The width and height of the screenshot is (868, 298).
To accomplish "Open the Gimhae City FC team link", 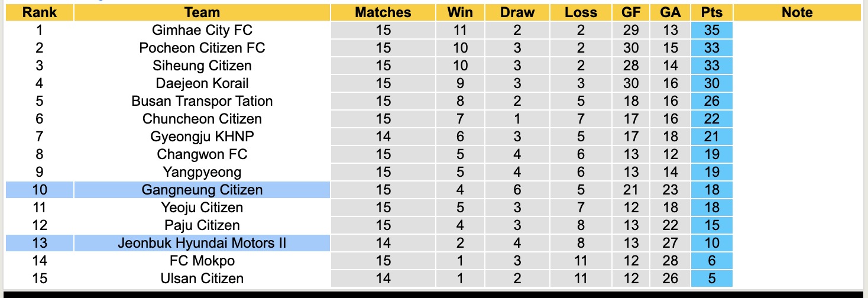I will tap(202, 30).
